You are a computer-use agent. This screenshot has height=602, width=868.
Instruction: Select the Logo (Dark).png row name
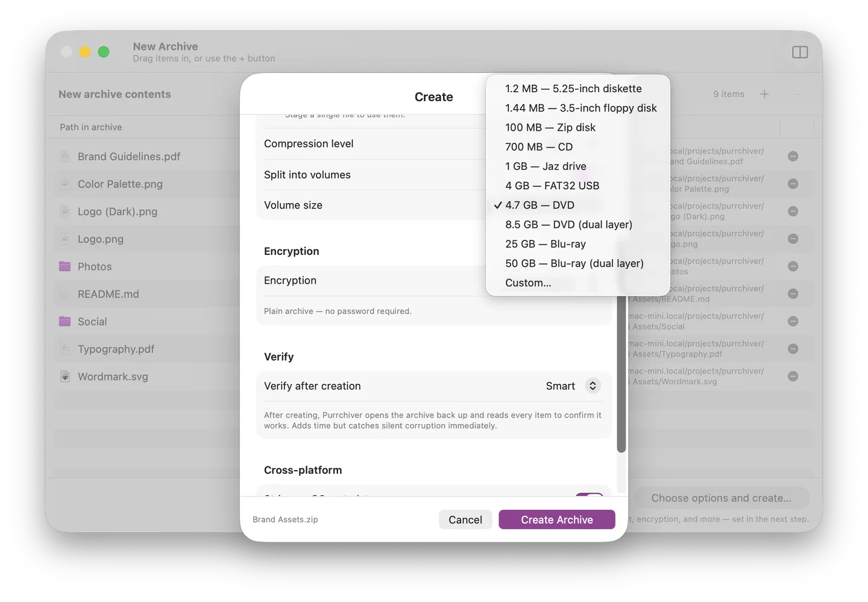click(118, 212)
